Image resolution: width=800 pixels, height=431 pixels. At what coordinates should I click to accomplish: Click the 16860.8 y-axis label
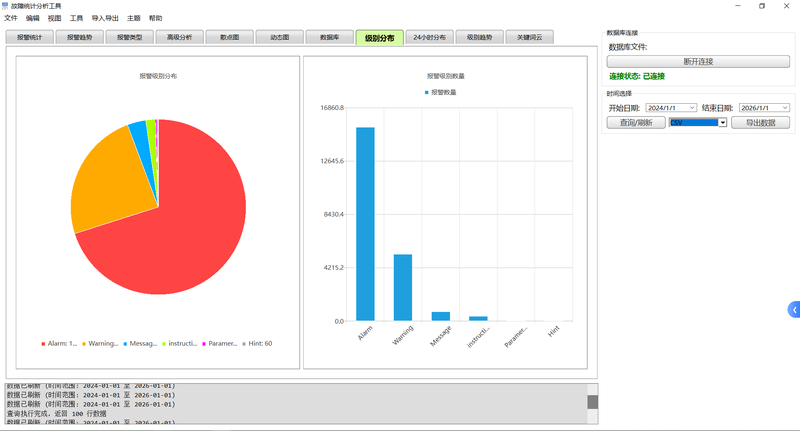pyautogui.click(x=332, y=108)
